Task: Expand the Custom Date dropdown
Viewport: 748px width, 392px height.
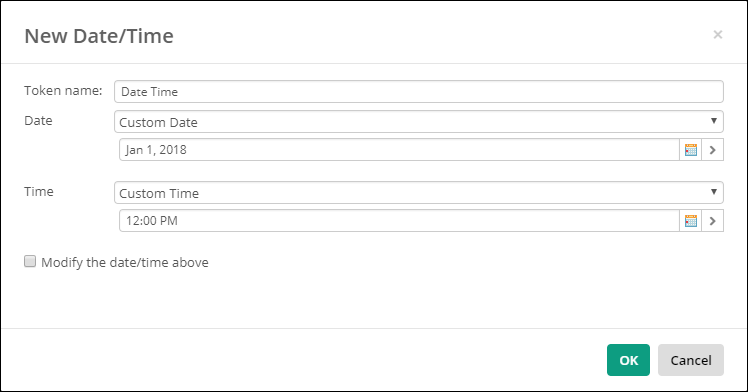Action: [x=419, y=122]
